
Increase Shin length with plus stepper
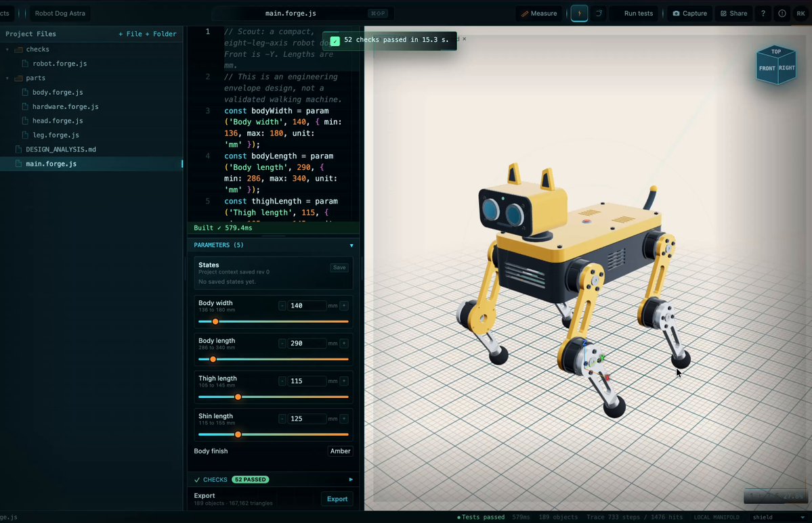pos(344,419)
